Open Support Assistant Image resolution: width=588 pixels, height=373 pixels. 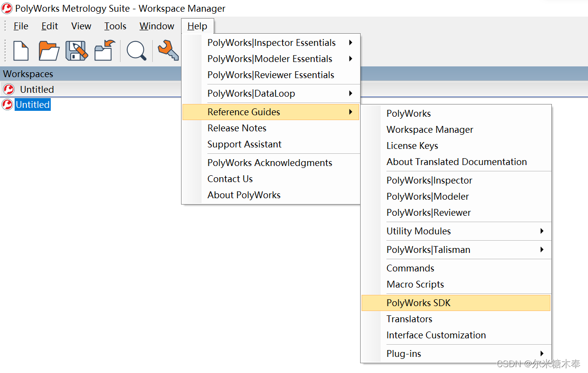(271, 145)
